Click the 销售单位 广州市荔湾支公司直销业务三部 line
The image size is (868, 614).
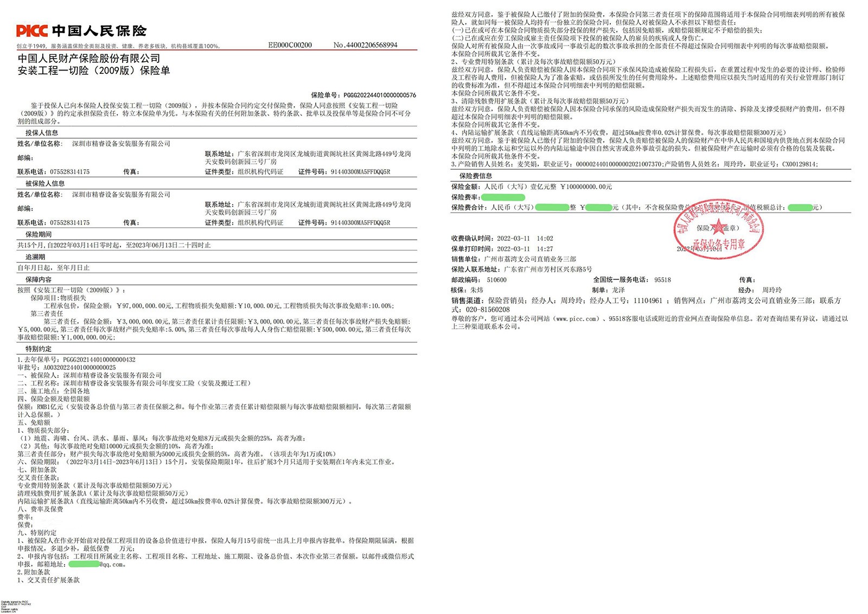point(514,259)
